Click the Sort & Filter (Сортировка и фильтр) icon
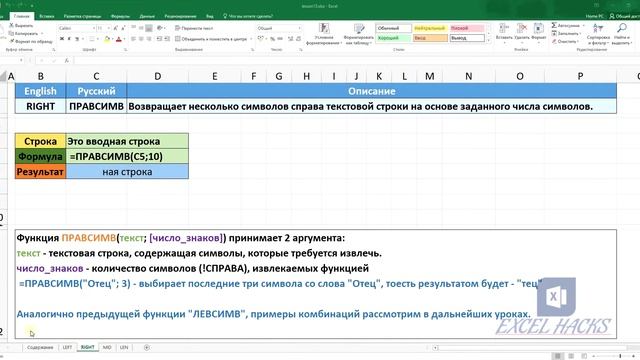The width and height of the screenshot is (640, 360). click(x=598, y=29)
